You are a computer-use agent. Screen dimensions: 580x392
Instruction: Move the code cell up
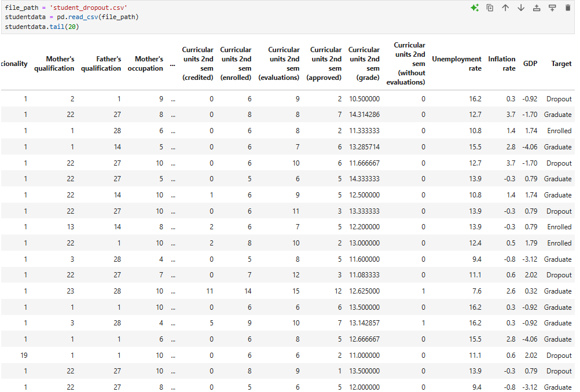point(504,8)
